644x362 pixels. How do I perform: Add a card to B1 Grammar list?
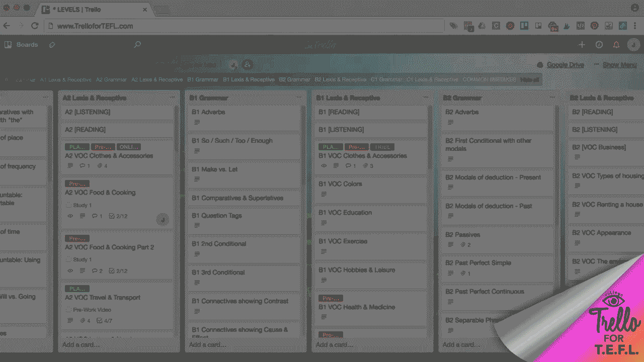pos(207,344)
